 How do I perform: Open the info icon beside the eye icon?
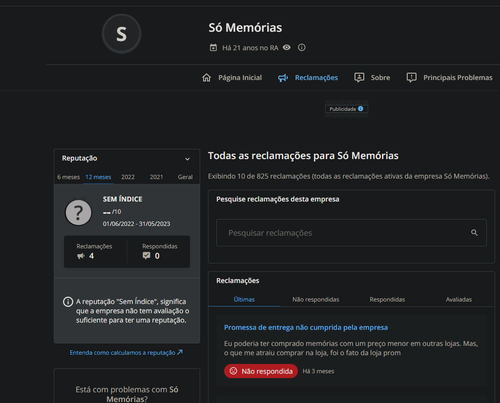click(x=302, y=48)
